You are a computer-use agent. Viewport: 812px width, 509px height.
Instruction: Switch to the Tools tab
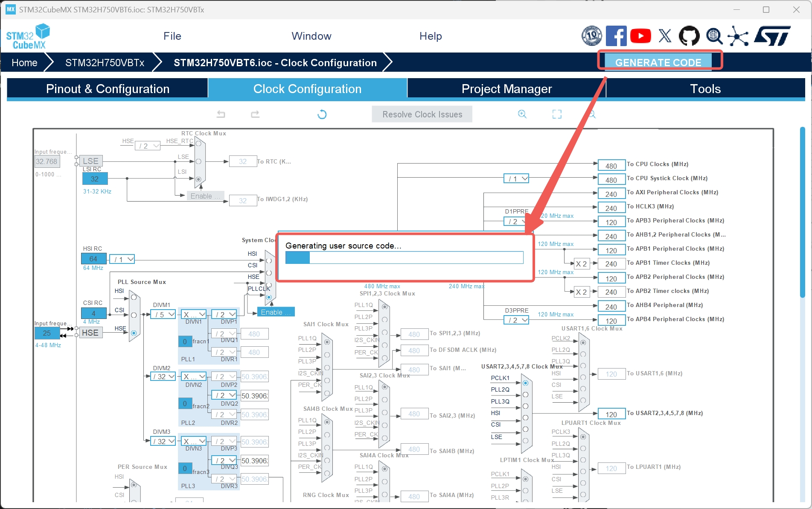(705, 89)
